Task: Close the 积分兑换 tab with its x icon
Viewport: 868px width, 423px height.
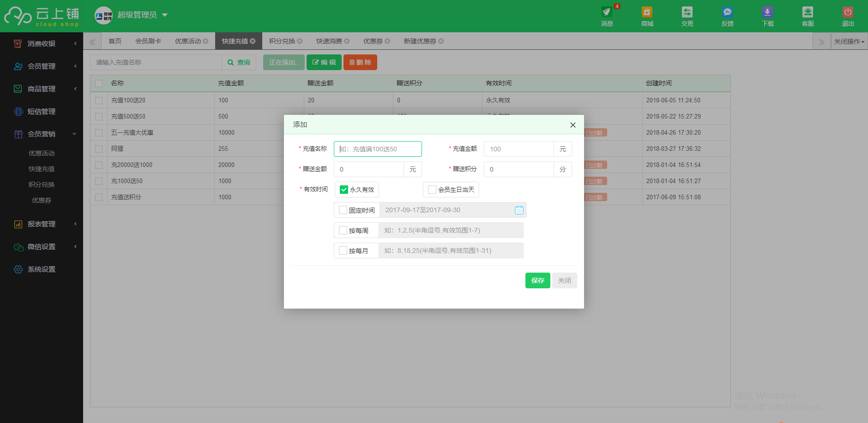Action: [300, 41]
